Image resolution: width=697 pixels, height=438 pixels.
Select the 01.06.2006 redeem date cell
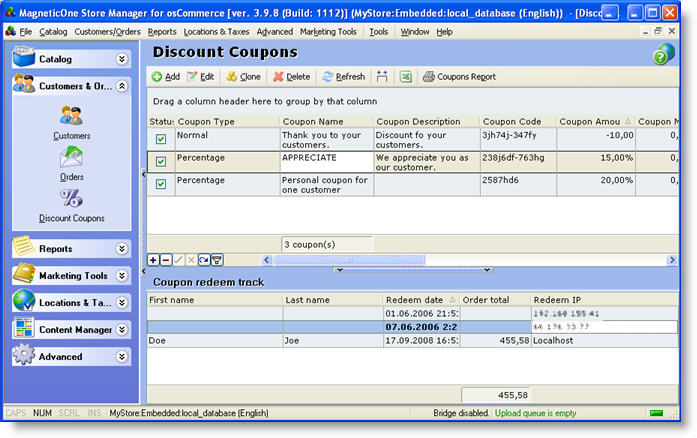coord(421,313)
